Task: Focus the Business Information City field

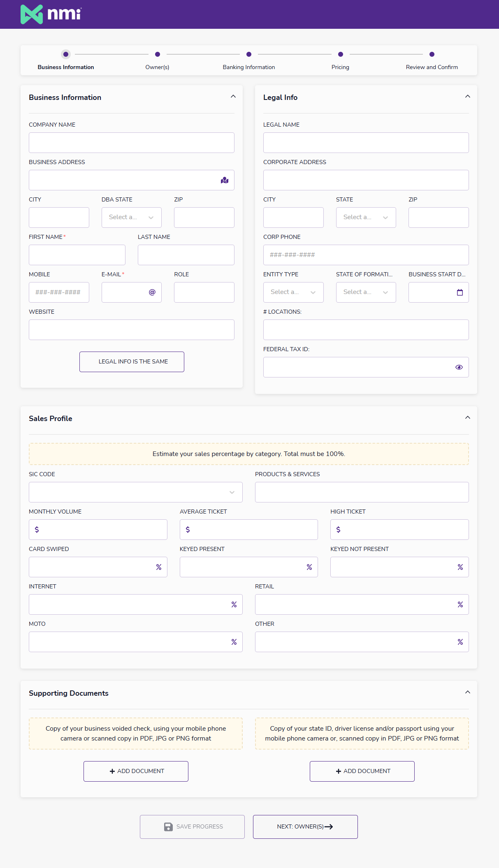Action: pos(59,218)
